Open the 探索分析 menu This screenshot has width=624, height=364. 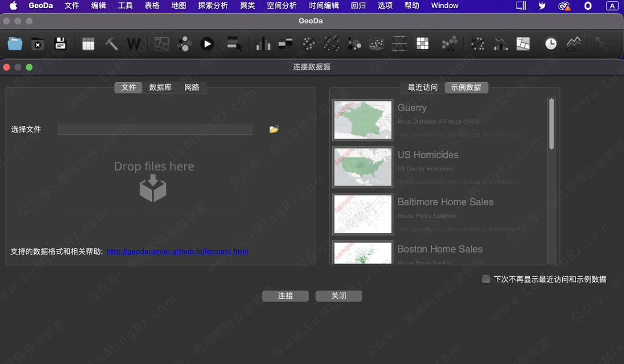point(213,6)
